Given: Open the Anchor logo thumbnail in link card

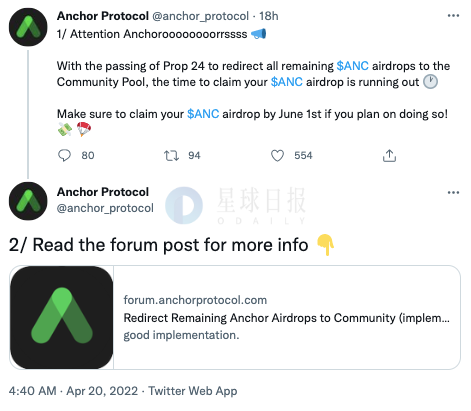Looking at the screenshot, I should click(62, 317).
